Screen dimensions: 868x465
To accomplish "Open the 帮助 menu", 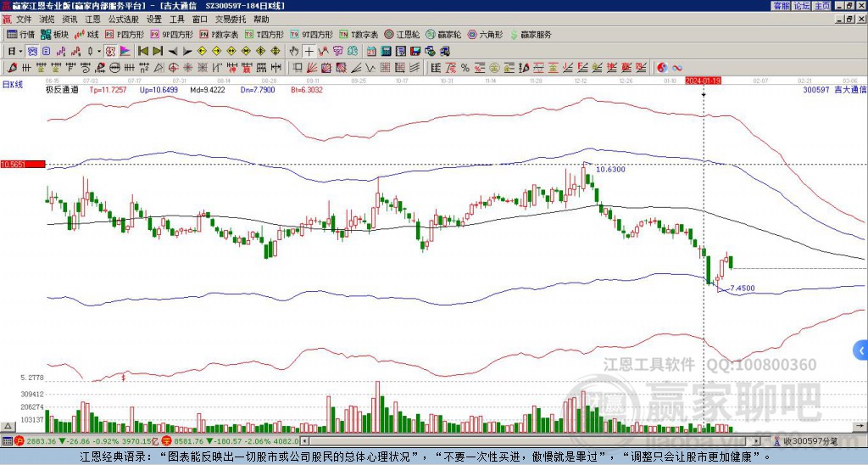I will (x=261, y=20).
